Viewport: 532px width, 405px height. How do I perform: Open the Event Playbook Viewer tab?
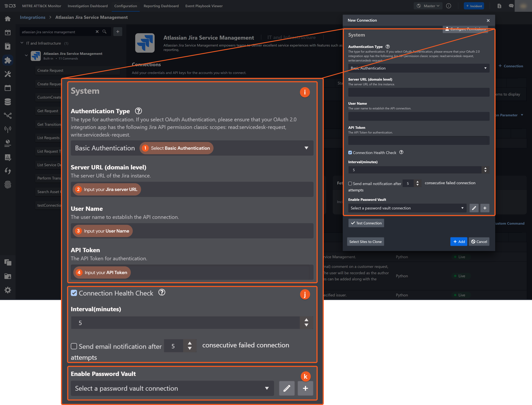(204, 6)
